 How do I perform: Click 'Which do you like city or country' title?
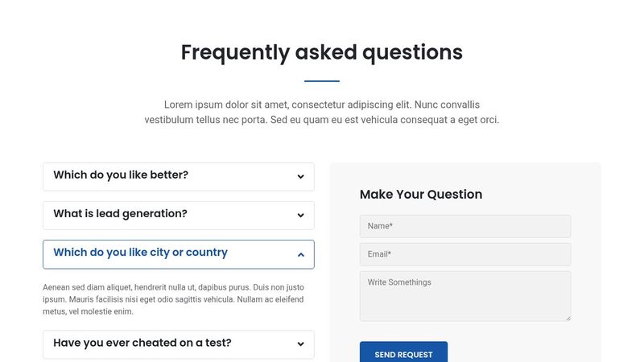140,253
